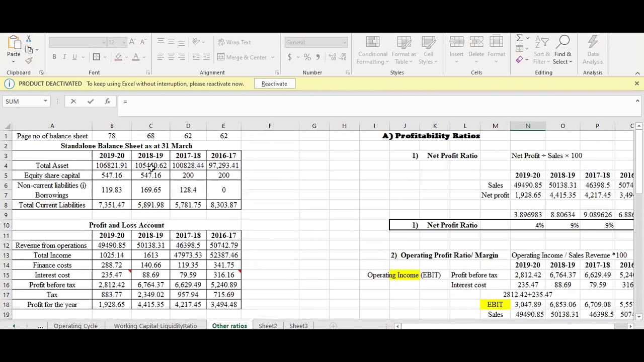
Task: Collapse the ribbon with the chevron
Action: [637, 73]
